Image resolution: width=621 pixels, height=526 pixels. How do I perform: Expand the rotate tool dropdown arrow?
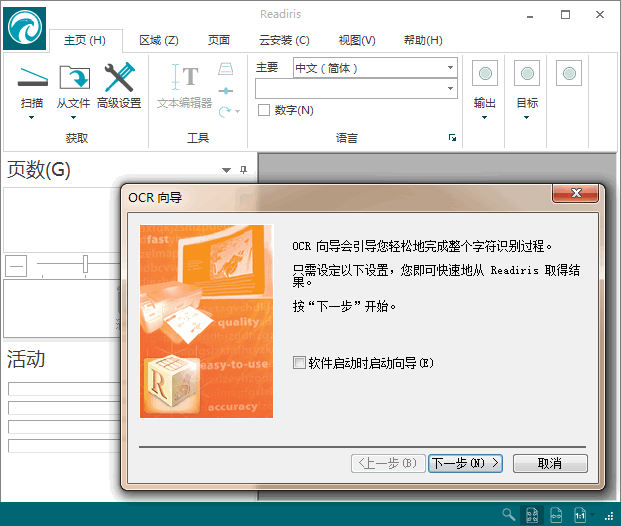click(x=237, y=112)
